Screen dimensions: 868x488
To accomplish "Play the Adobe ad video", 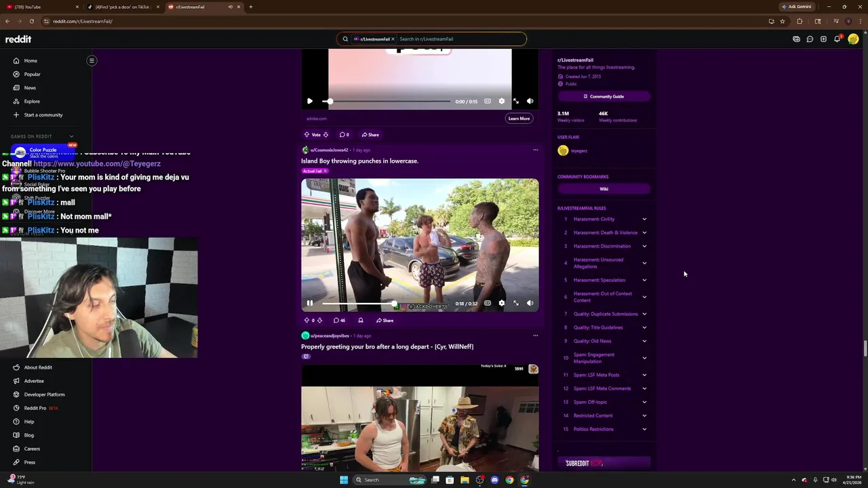I will click(x=310, y=101).
